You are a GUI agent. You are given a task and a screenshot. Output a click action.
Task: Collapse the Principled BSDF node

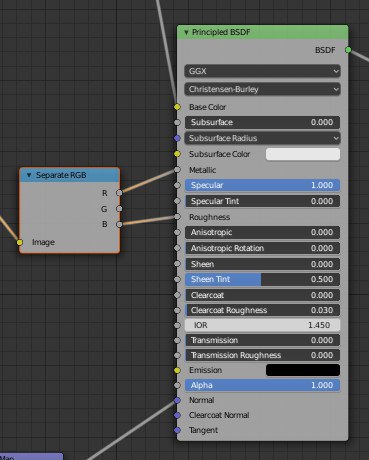coord(186,32)
